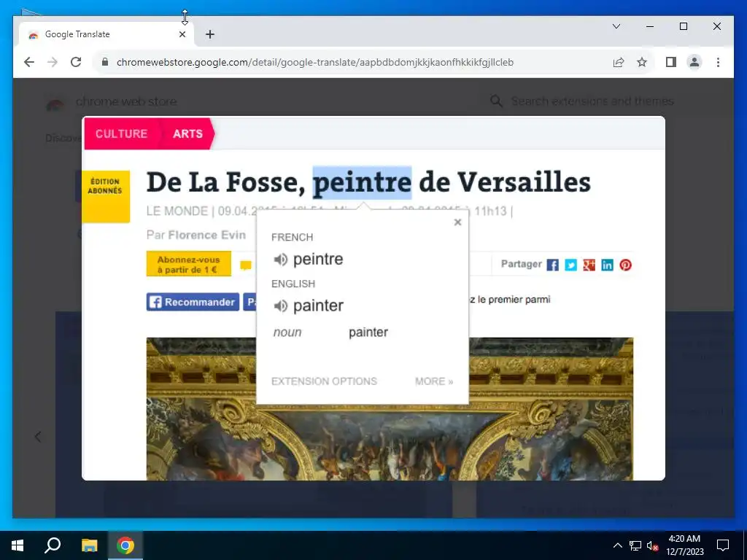Click the Facebook Recommander button
This screenshot has height=560, width=747.
coord(193,302)
